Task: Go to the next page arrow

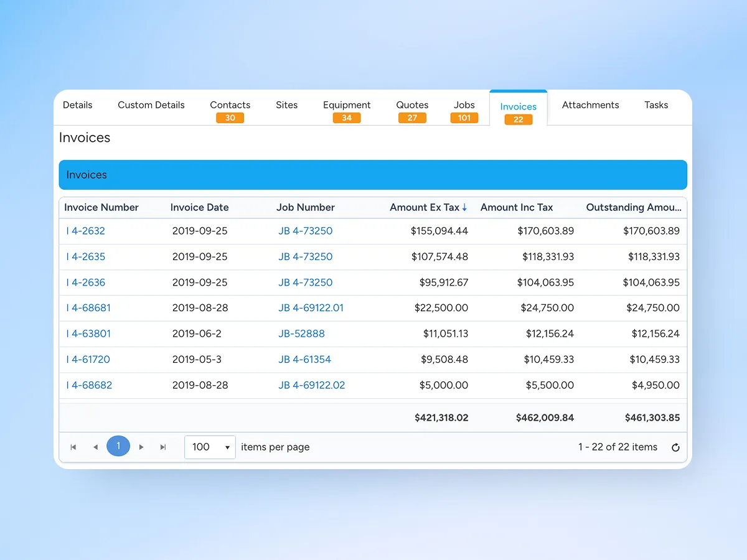Action: click(x=141, y=447)
